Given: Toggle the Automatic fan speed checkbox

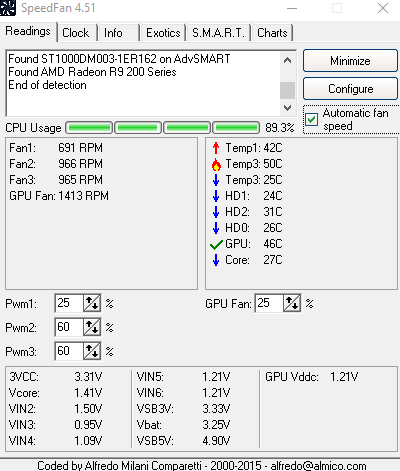Looking at the screenshot, I should (x=312, y=119).
